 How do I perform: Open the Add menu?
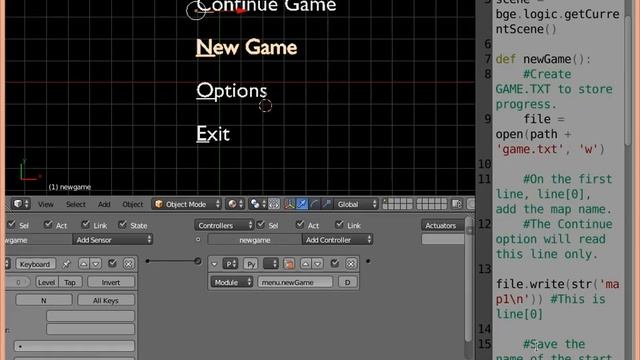[x=104, y=204]
